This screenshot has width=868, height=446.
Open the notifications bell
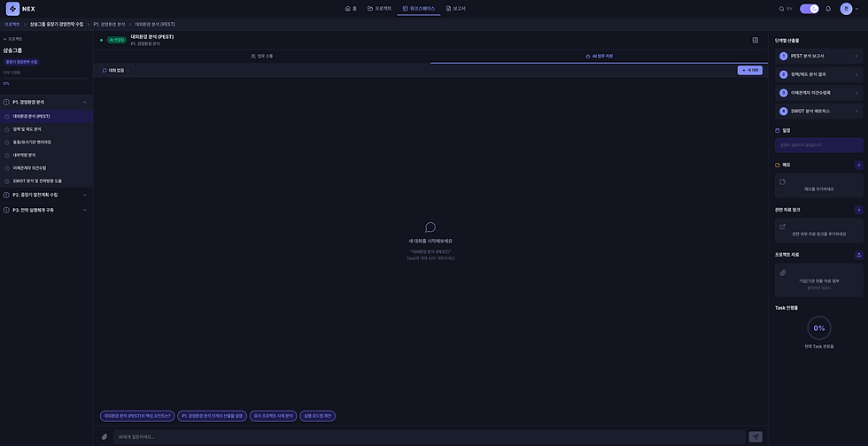tap(828, 9)
